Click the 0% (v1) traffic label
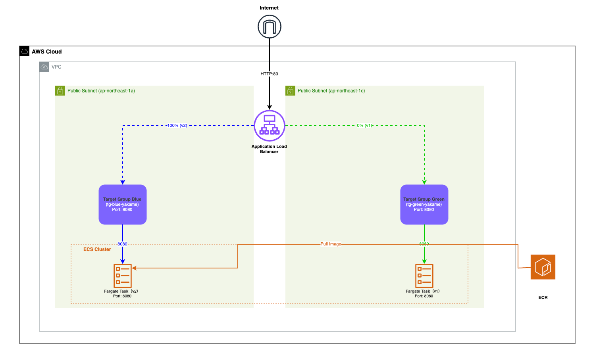Image resolution: width=597 pixels, height=364 pixels. pyautogui.click(x=364, y=126)
